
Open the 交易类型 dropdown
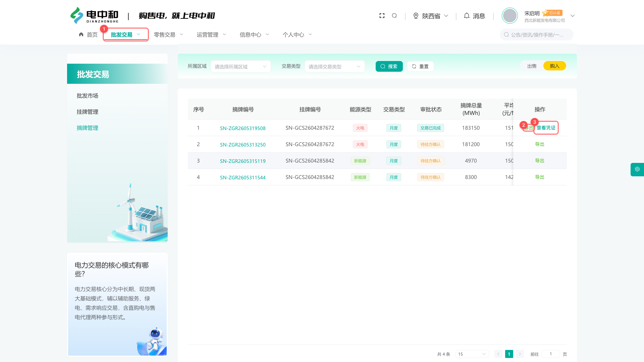335,66
